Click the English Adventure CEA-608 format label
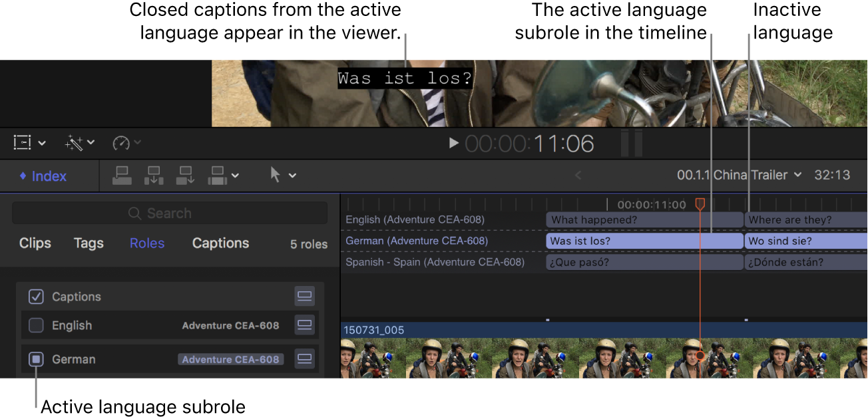 (230, 326)
